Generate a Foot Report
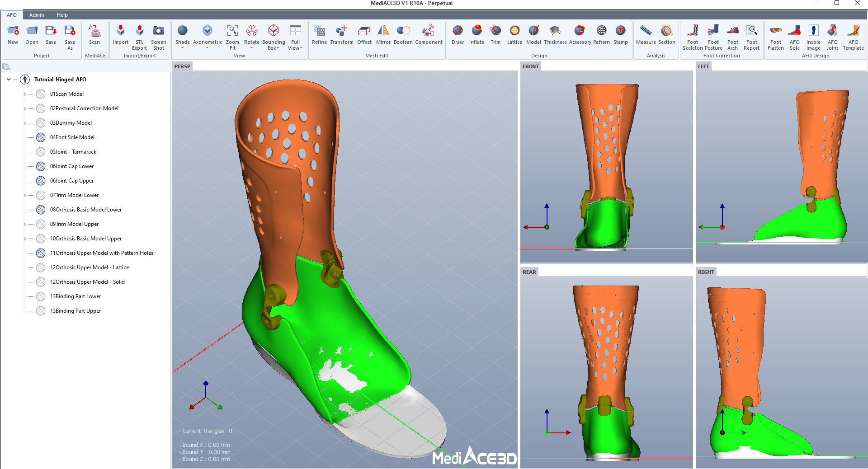The image size is (868, 469). coord(752,38)
